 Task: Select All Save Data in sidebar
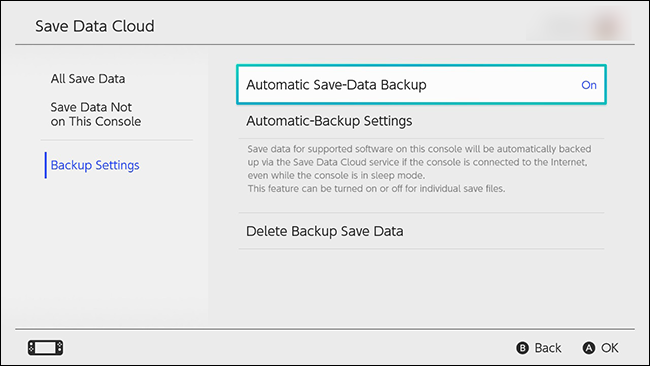coord(88,79)
